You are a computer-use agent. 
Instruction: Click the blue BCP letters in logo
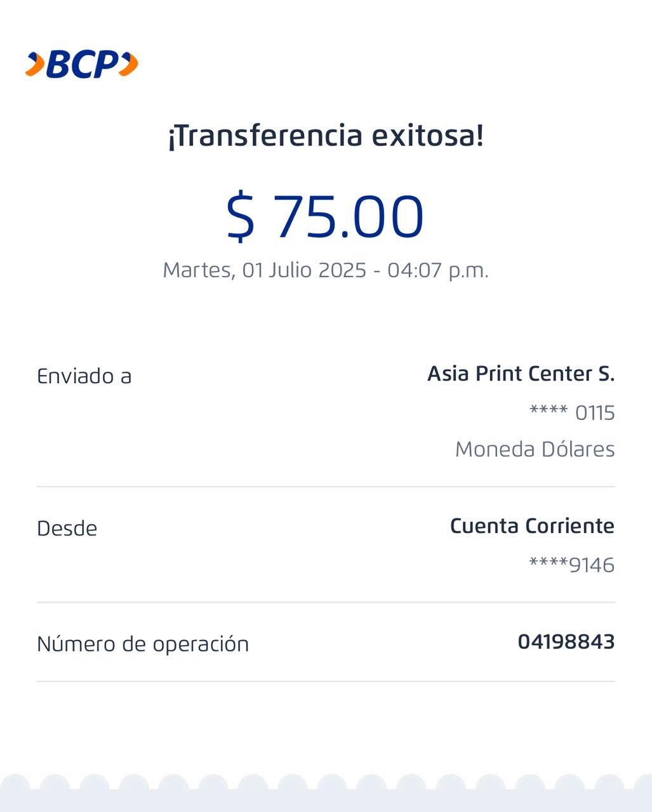pyautogui.click(x=83, y=64)
